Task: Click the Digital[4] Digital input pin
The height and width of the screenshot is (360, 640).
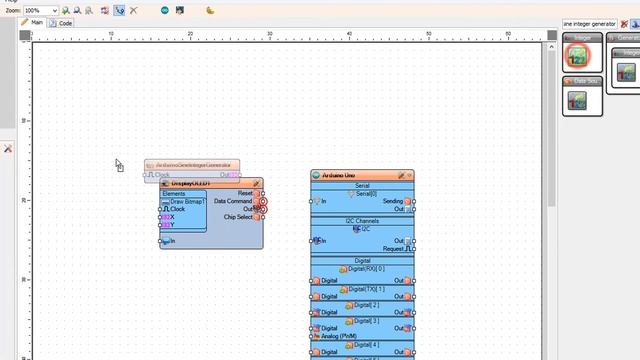Action: [x=311, y=352]
